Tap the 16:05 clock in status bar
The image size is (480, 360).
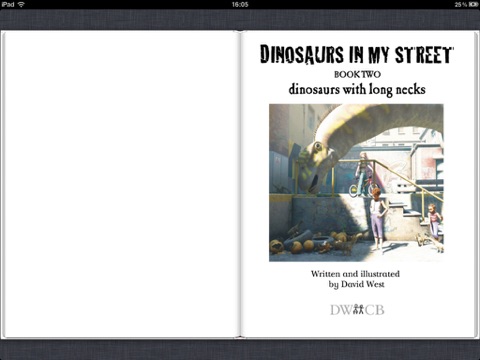(x=240, y=4)
